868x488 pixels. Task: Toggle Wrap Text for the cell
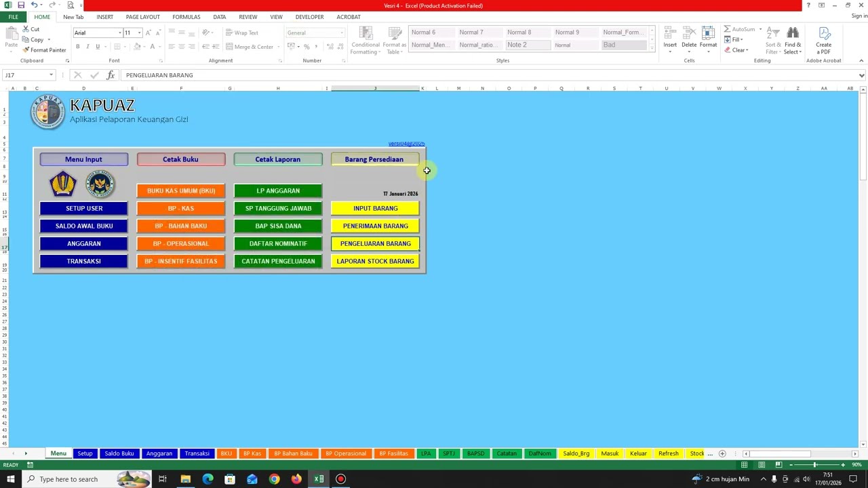242,33
